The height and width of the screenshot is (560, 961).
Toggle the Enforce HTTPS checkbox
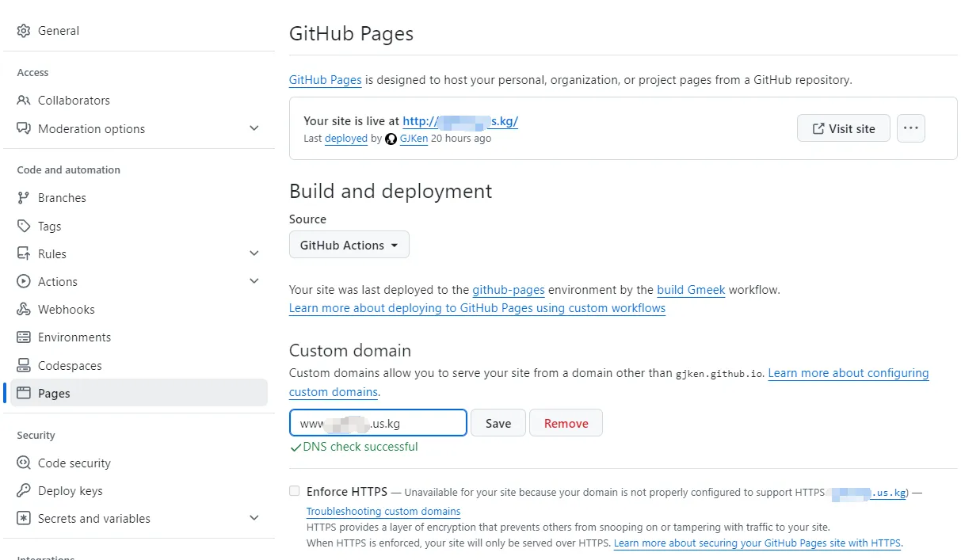click(x=295, y=491)
